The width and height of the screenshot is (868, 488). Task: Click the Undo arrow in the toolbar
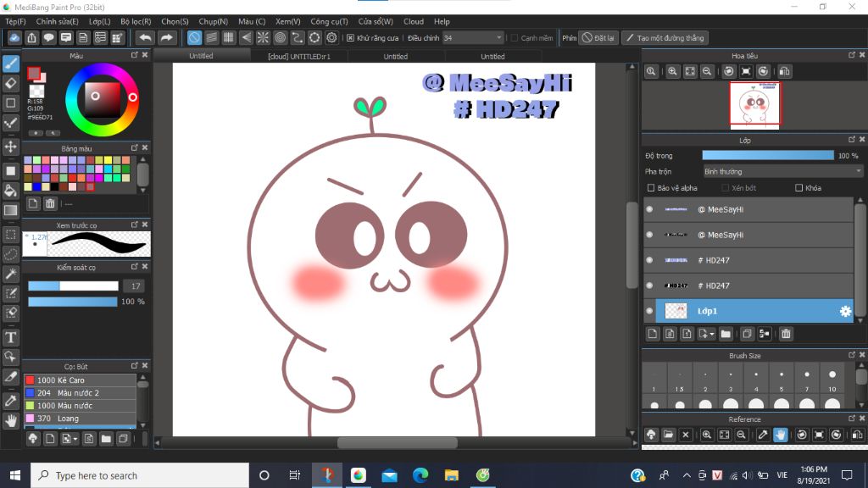click(145, 37)
